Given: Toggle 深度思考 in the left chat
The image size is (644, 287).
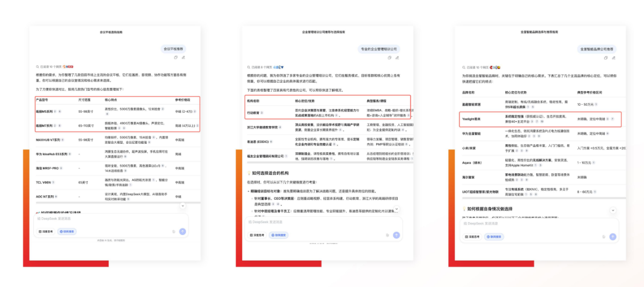Looking at the screenshot, I should click(46, 231).
